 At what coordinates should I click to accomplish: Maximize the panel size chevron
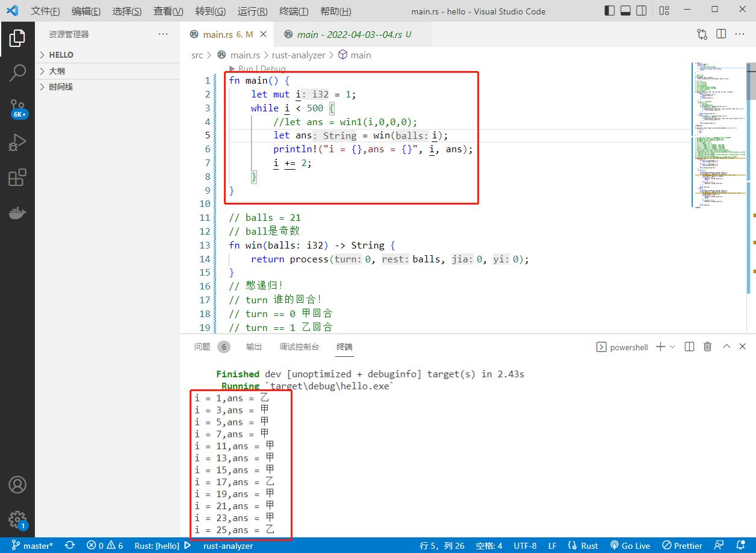point(727,347)
